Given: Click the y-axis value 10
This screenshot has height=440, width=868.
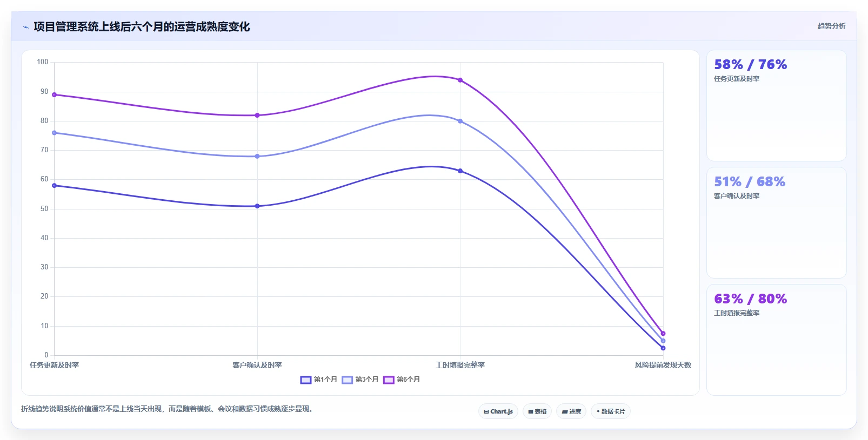Looking at the screenshot, I should (x=44, y=326).
